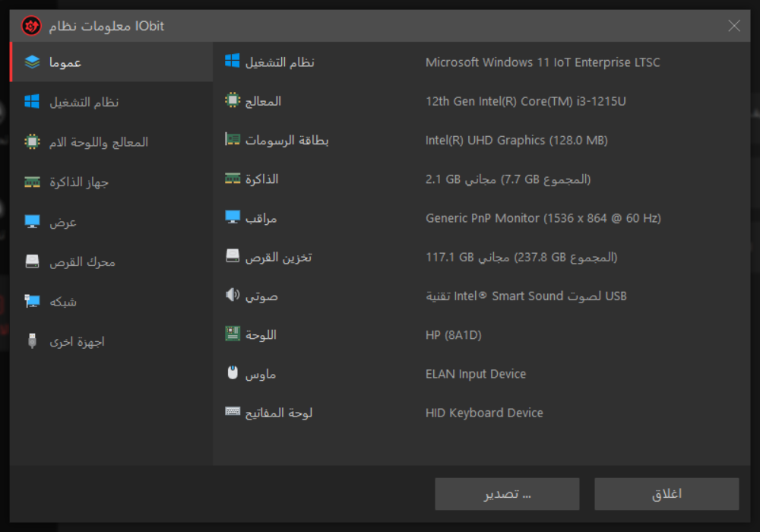
Task: Click the مراقب monitor label
Action: [x=261, y=219]
